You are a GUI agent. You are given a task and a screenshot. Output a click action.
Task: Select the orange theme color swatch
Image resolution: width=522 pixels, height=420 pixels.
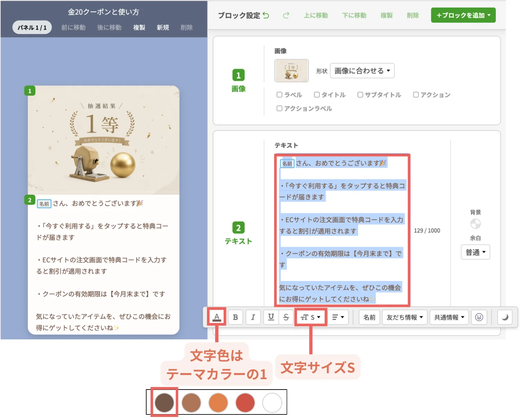218,402
